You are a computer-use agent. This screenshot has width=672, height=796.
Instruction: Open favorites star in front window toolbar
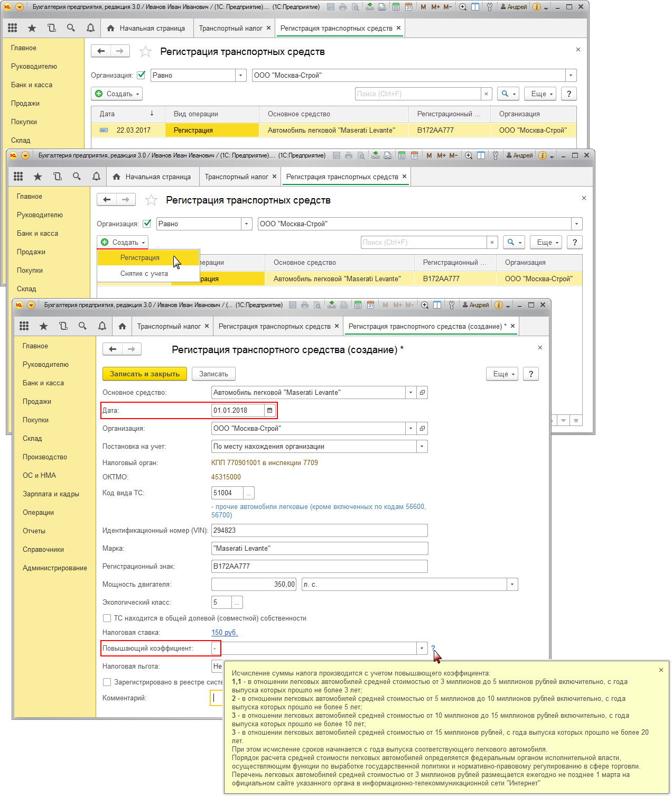point(43,326)
